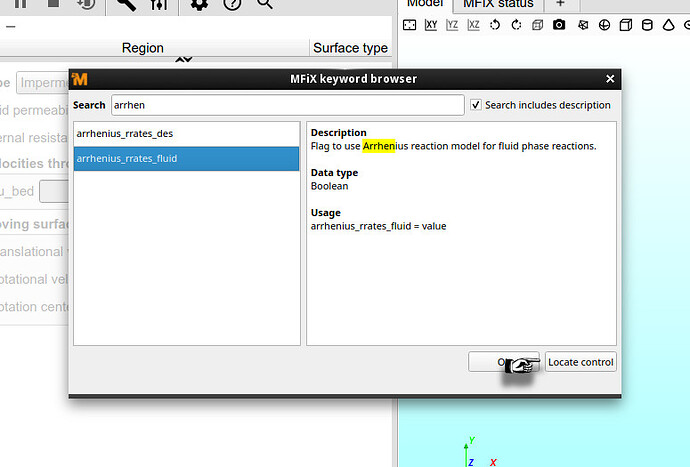The width and height of the screenshot is (690, 467).
Task: Click the 'Data type' heading
Action: pos(334,173)
